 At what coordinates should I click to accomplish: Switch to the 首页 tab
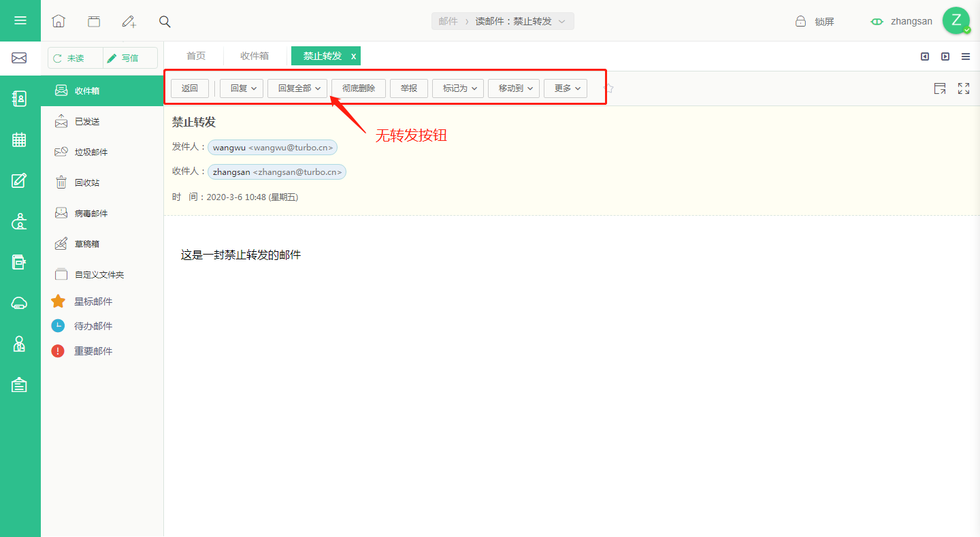click(196, 56)
